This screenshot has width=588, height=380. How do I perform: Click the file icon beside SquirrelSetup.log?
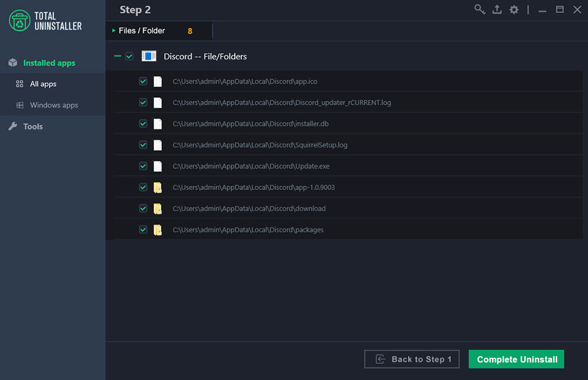click(157, 145)
